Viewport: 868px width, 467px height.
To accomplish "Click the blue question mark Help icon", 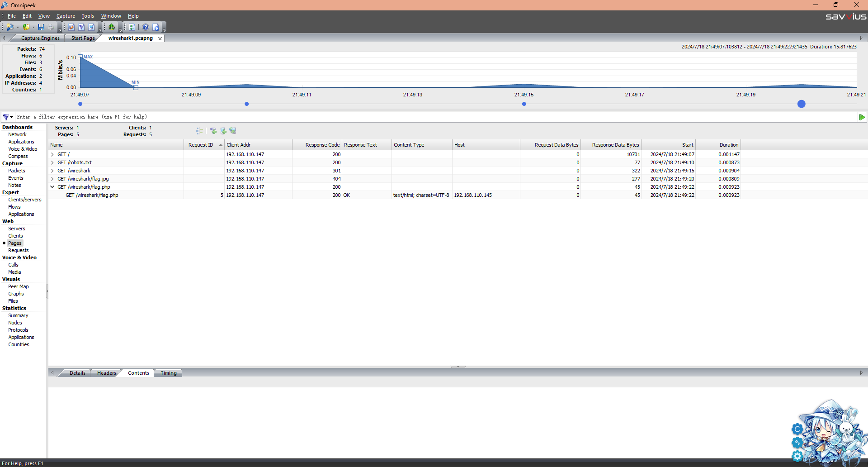I will 146,27.
